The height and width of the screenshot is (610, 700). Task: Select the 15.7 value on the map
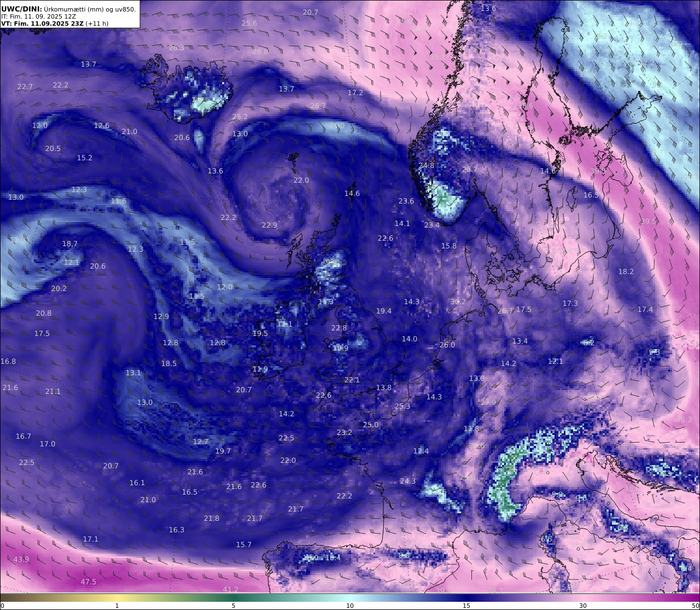click(244, 544)
